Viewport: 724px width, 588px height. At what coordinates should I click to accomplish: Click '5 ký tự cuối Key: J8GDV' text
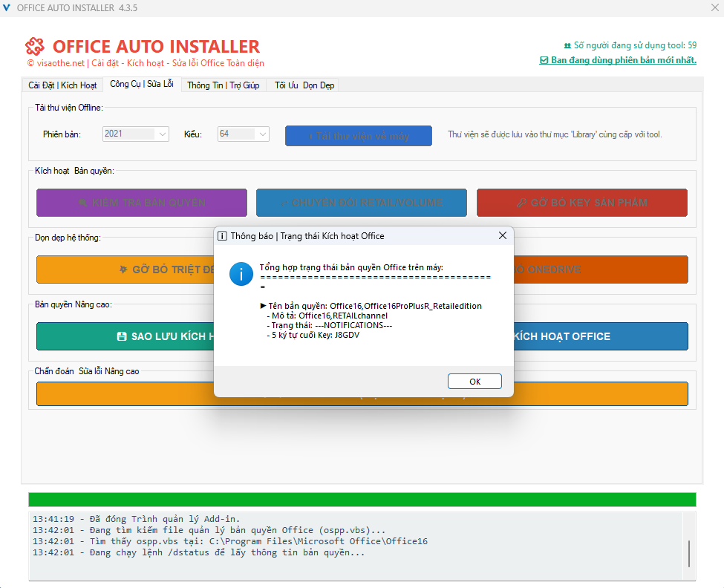coord(313,335)
